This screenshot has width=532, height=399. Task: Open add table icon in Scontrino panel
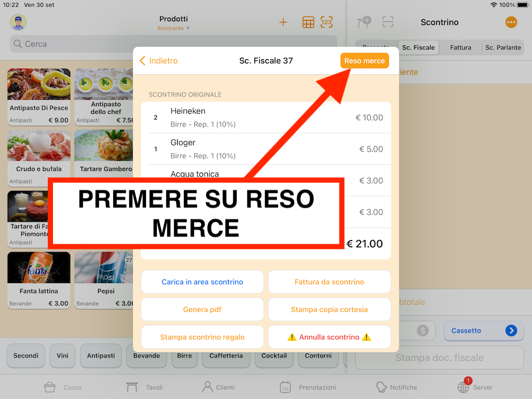click(364, 22)
